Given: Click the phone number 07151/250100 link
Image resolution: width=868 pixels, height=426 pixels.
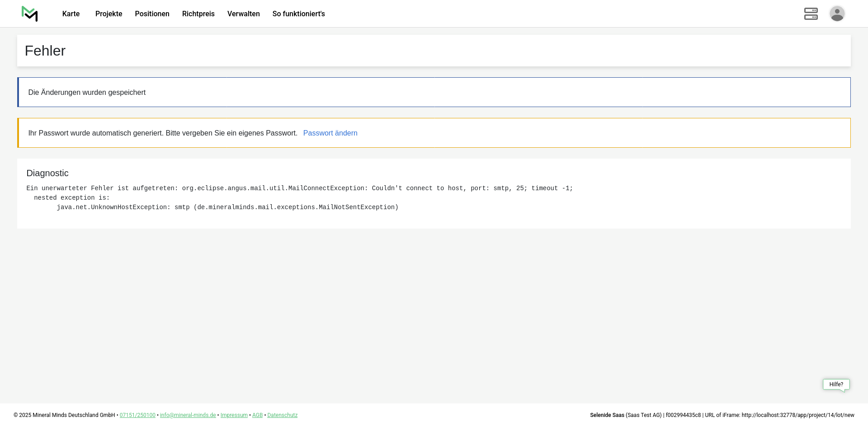Looking at the screenshot, I should 137,415.
